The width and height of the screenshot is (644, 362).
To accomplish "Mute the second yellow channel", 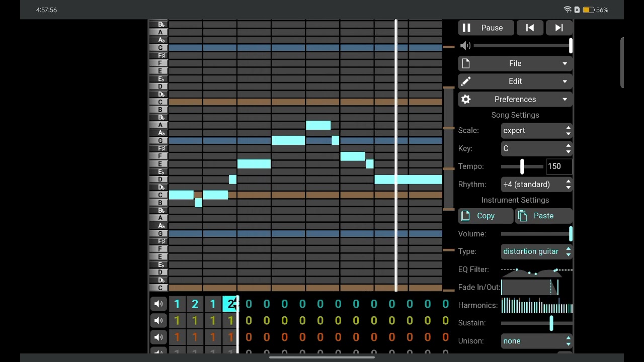I will click(x=158, y=320).
